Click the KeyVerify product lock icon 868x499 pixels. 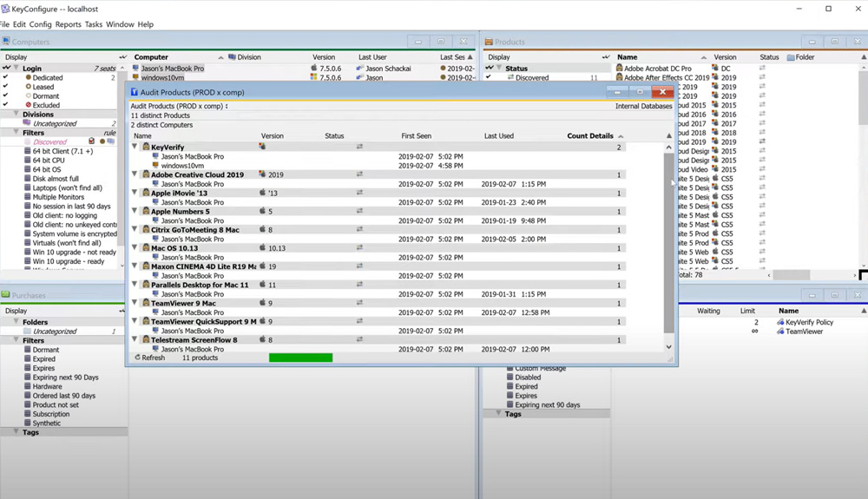click(146, 147)
